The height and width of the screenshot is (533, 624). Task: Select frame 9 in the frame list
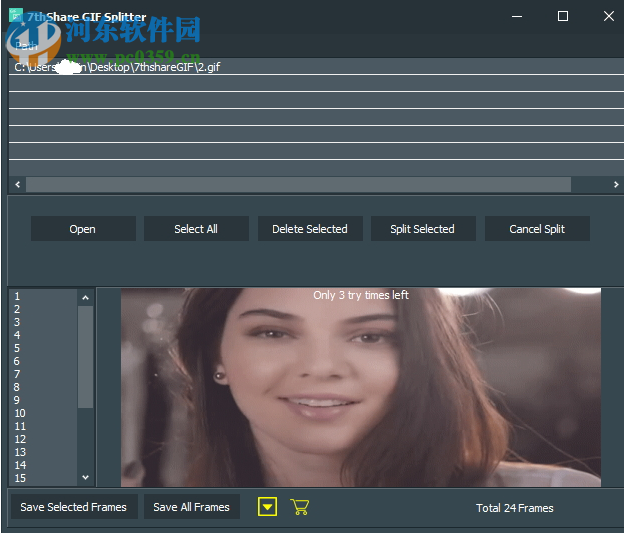pos(43,400)
